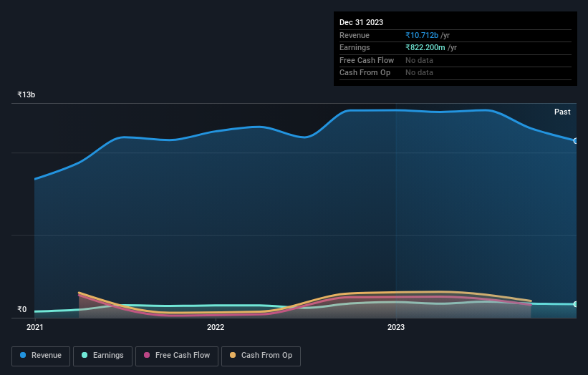
Task: Toggle the Earnings legend button
Action: pos(102,356)
